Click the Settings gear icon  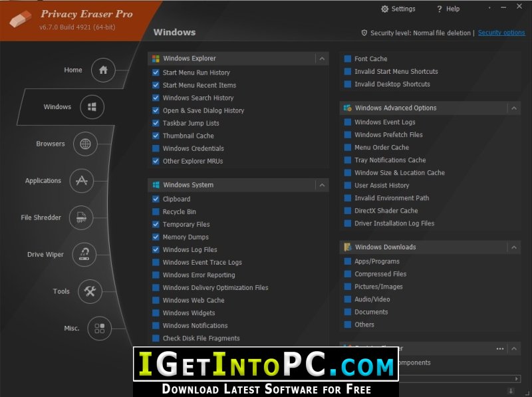coord(384,9)
